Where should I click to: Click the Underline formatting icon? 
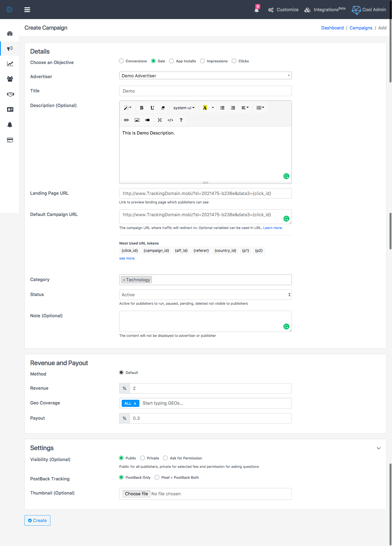(152, 108)
